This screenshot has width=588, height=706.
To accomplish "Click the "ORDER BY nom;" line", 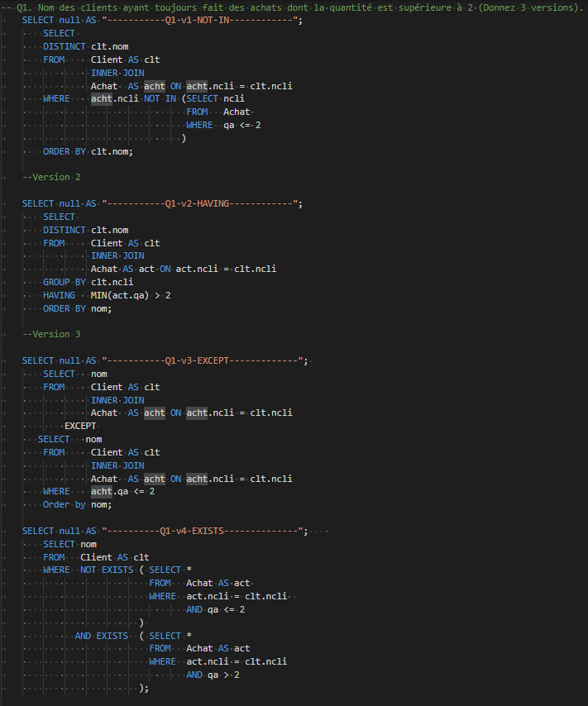I will coord(77,308).
